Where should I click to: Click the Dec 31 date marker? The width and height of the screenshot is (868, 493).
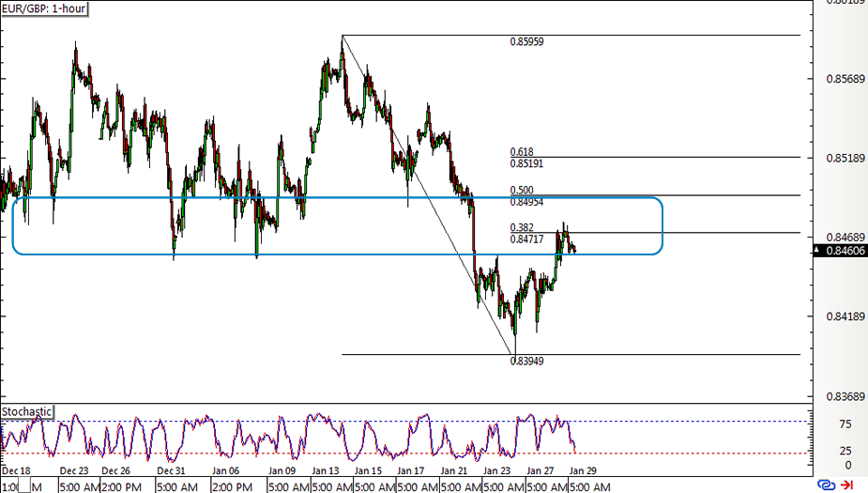[171, 470]
